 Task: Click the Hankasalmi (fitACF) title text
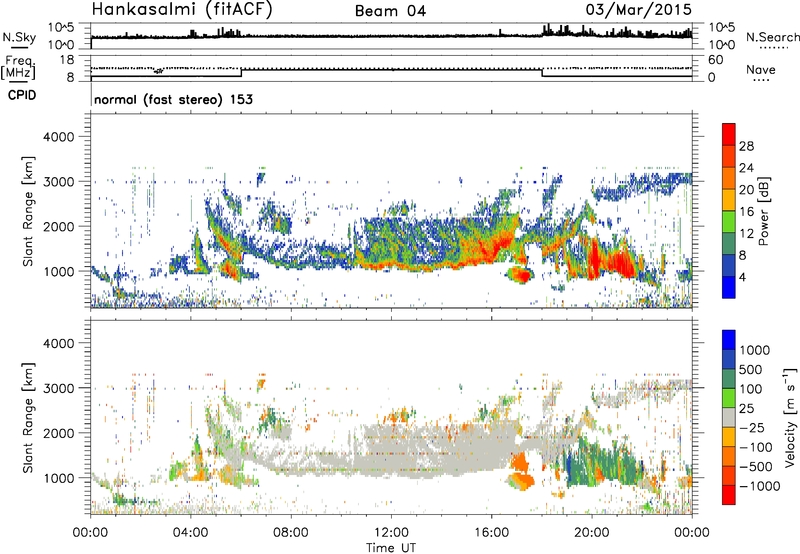(182, 10)
